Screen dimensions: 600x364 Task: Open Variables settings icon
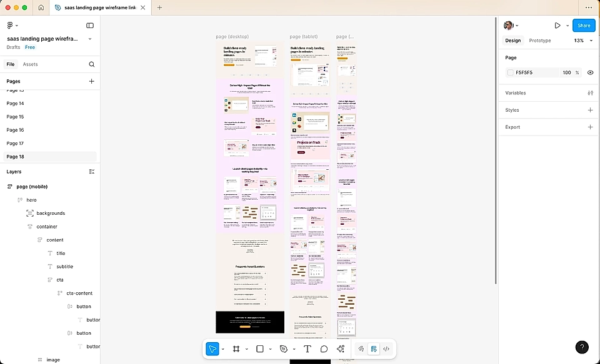pyautogui.click(x=590, y=93)
